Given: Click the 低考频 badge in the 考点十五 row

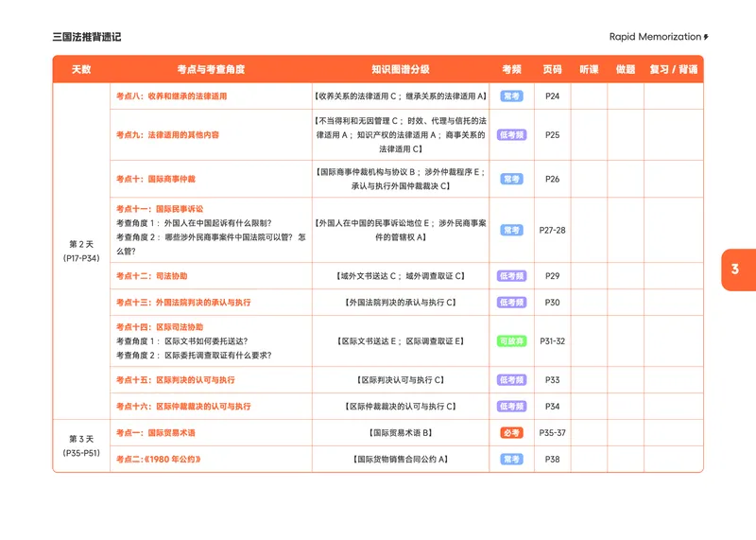Looking at the screenshot, I should point(511,380).
